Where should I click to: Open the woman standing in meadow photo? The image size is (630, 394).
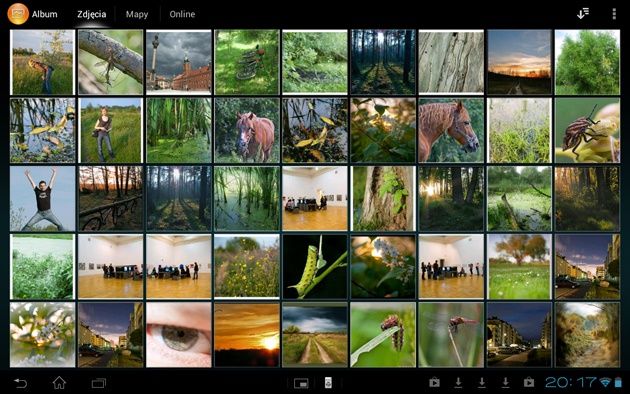point(110,131)
